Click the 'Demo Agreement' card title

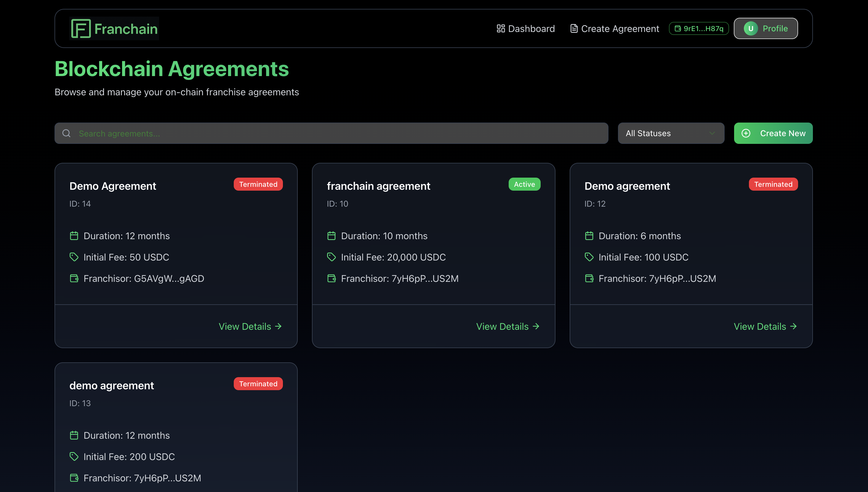pos(113,186)
